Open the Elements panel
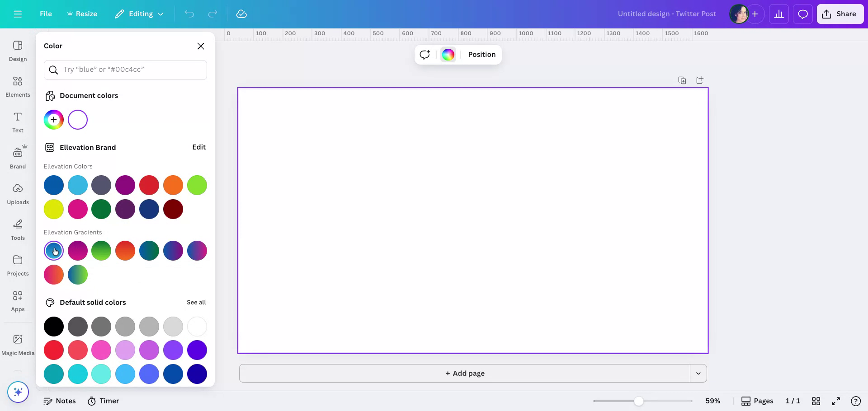The image size is (868, 411). coord(18,87)
